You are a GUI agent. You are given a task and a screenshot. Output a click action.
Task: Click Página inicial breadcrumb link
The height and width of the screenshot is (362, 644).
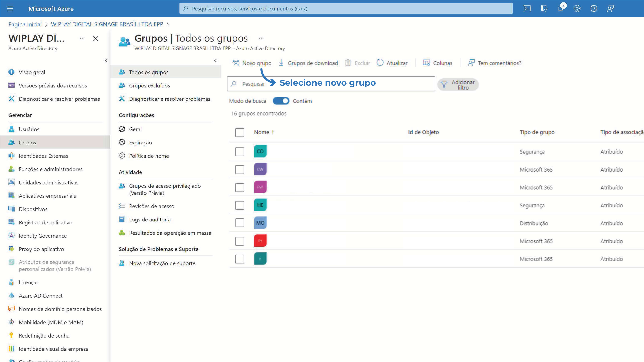pyautogui.click(x=25, y=24)
